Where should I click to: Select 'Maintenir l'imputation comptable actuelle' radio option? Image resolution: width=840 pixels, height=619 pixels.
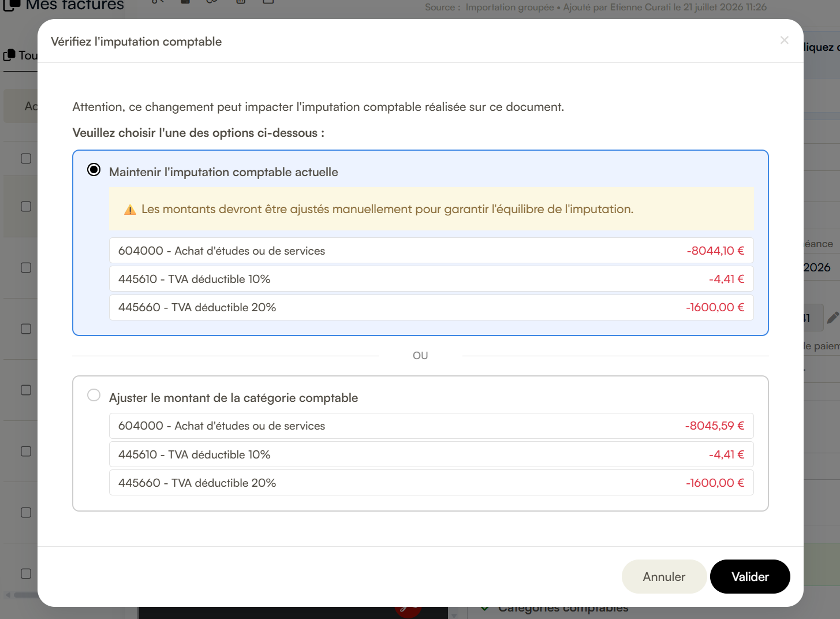94,170
